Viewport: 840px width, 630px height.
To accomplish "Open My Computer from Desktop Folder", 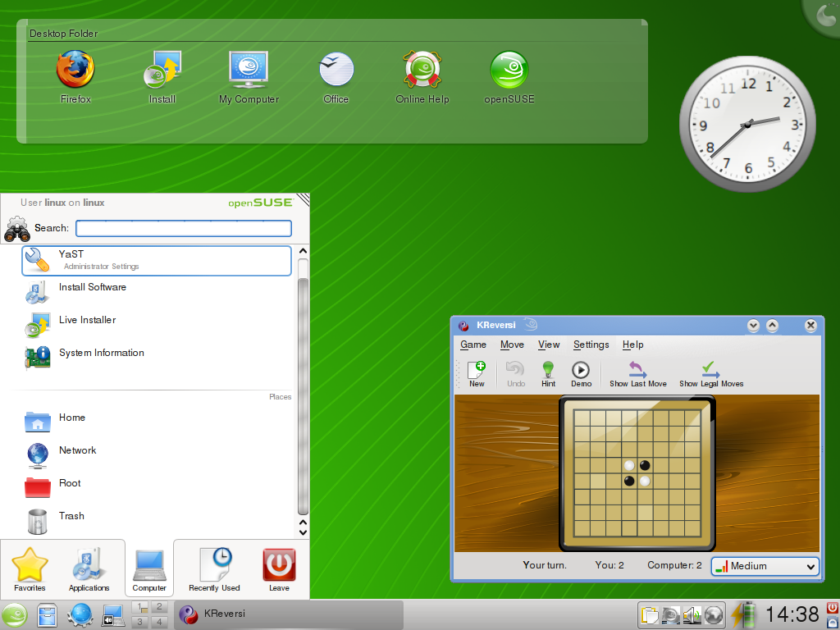I will [249, 77].
